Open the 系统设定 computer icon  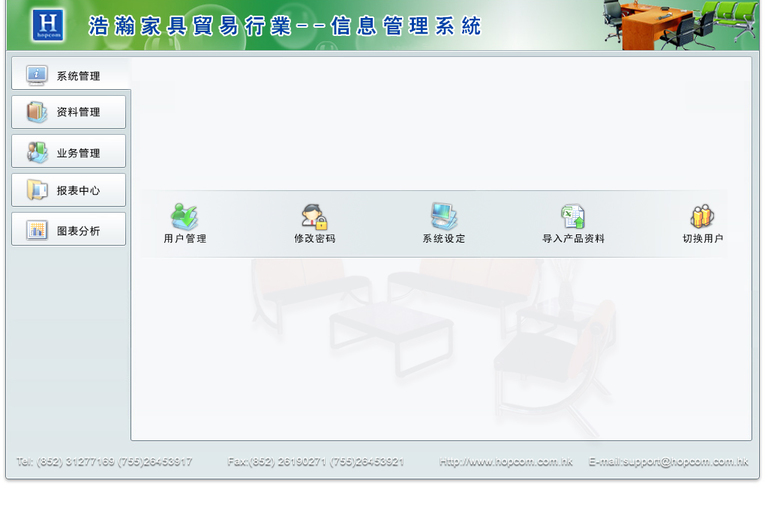(444, 216)
